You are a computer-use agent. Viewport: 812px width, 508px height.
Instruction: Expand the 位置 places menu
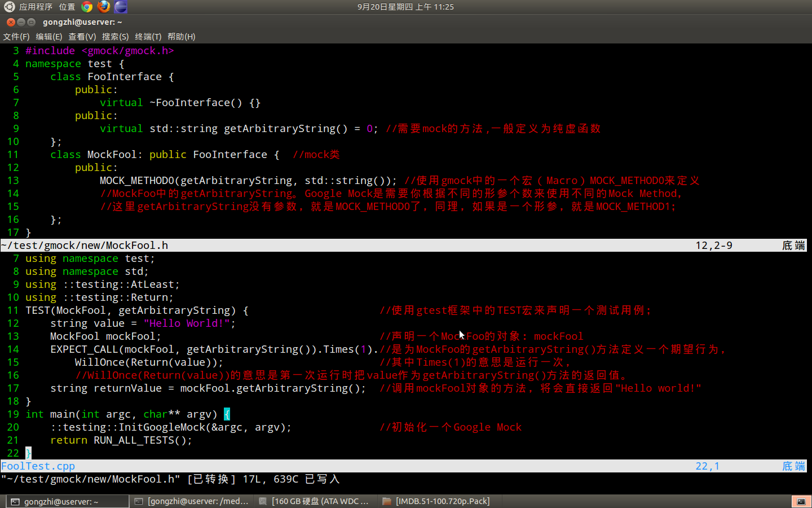pos(67,7)
